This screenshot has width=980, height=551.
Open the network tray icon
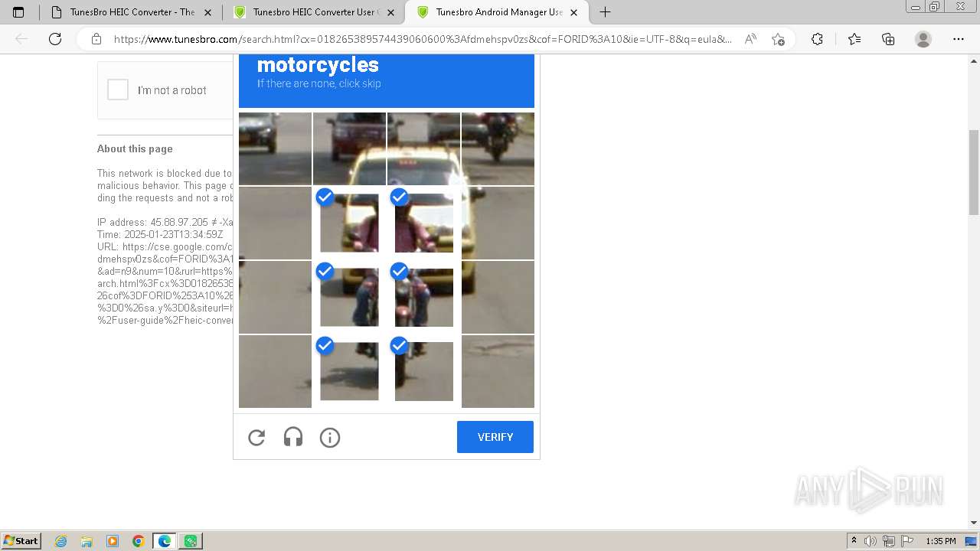click(889, 541)
